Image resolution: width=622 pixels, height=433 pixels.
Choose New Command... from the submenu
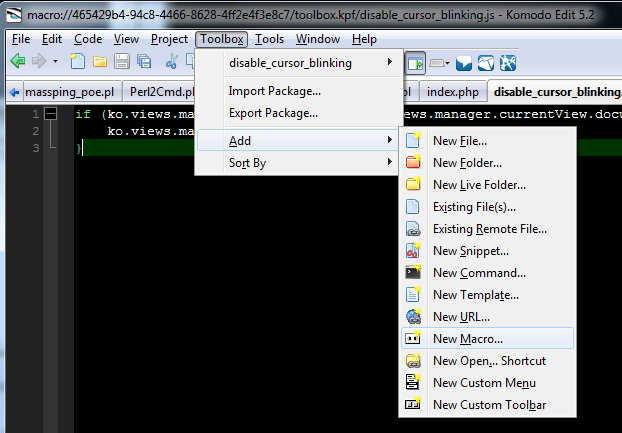(x=479, y=273)
